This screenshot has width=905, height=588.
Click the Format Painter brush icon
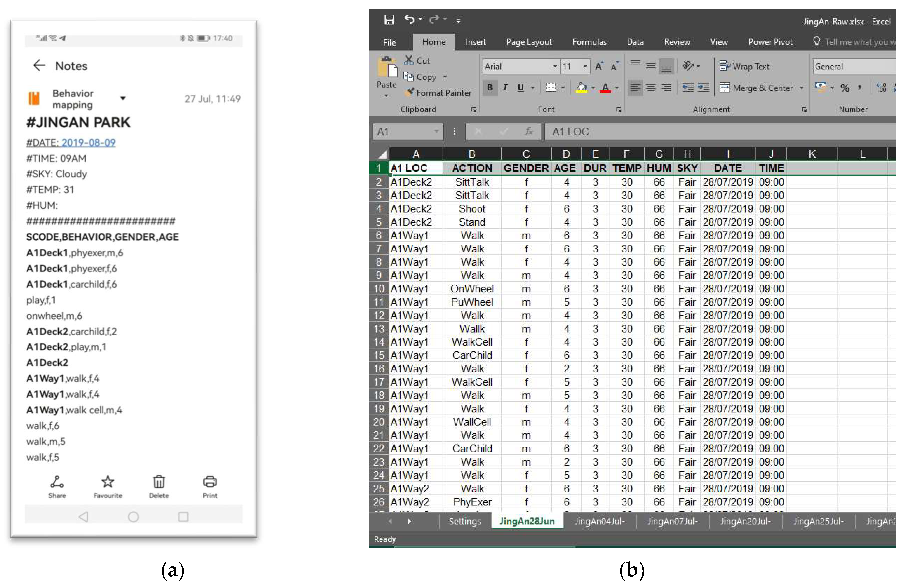(x=410, y=92)
